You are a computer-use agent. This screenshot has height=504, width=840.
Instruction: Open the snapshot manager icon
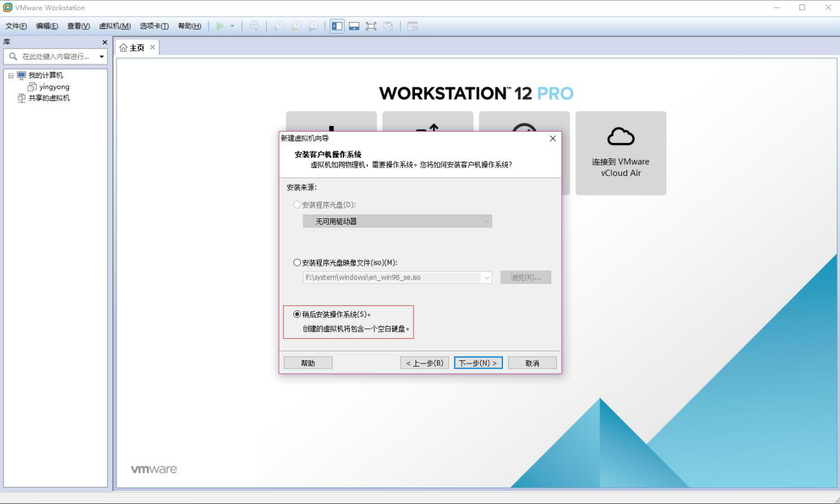(x=313, y=26)
